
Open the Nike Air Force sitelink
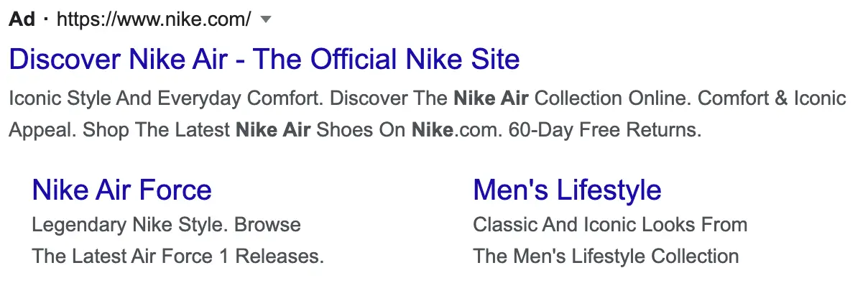[x=122, y=190]
